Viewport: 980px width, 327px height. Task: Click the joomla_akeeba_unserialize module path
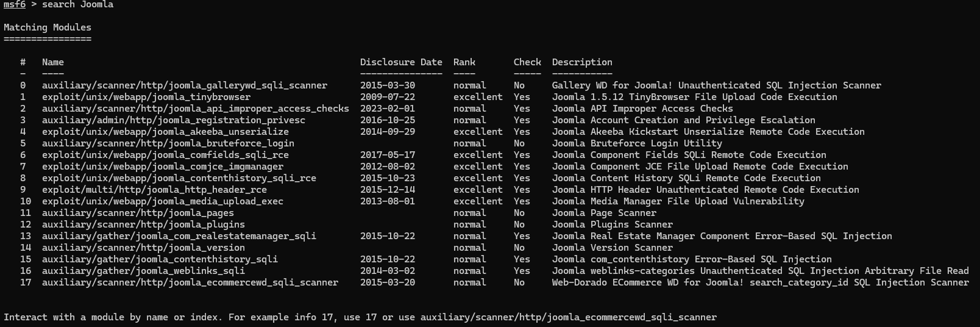(165, 132)
